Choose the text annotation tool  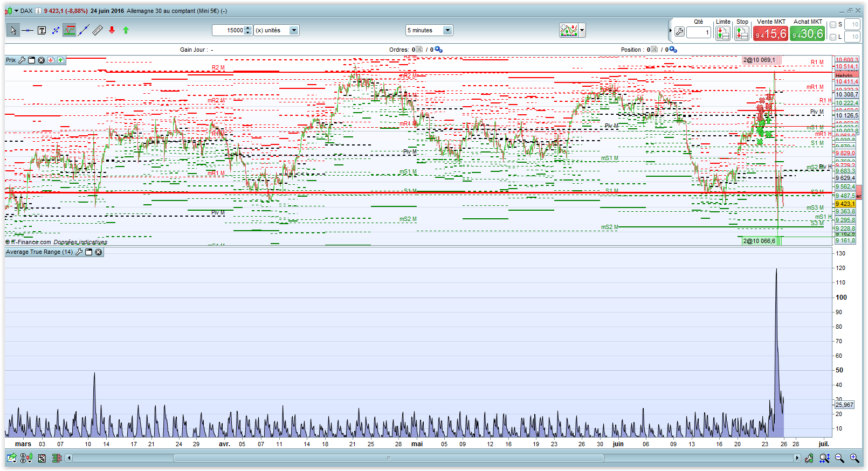coord(42,31)
